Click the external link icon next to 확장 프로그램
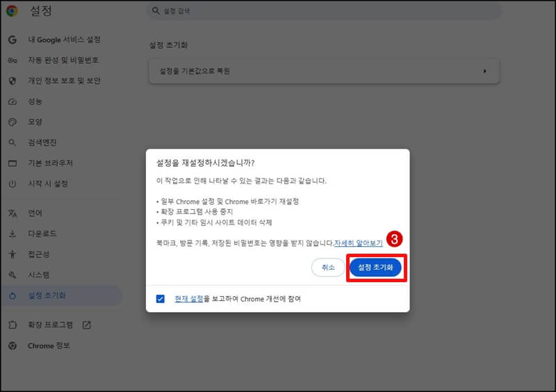This screenshot has height=392, width=556. click(86, 325)
